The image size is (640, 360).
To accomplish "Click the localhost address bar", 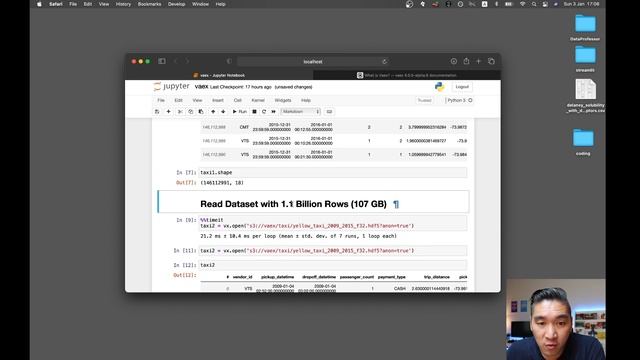I will point(313,62).
